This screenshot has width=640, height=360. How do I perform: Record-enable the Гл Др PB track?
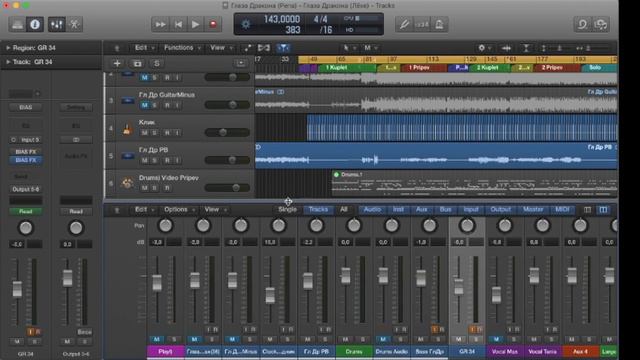[167, 160]
